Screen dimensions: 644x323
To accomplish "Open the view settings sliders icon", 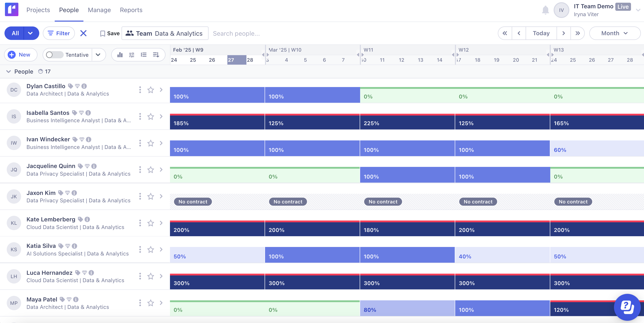I will click(x=131, y=55).
